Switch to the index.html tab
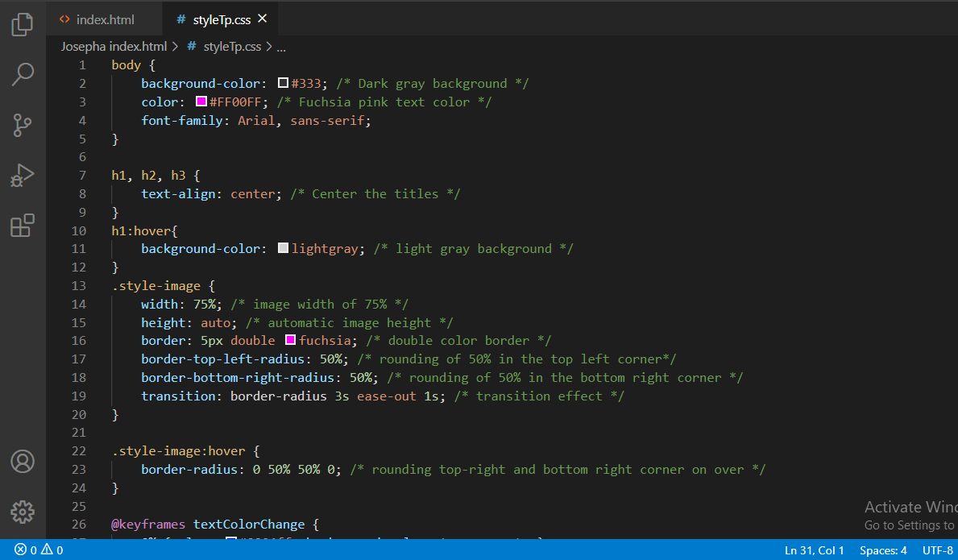 [x=105, y=19]
